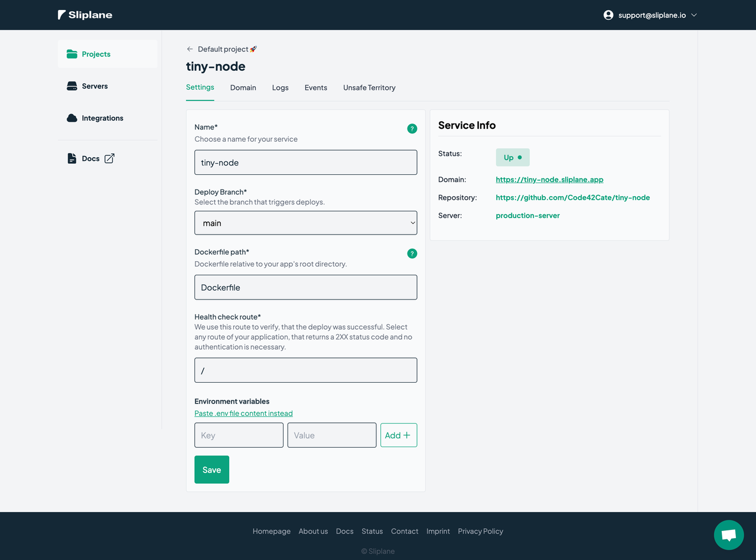Screen dimensions: 756x560
Task: Open the Unsafe Territory tab
Action: pos(369,87)
